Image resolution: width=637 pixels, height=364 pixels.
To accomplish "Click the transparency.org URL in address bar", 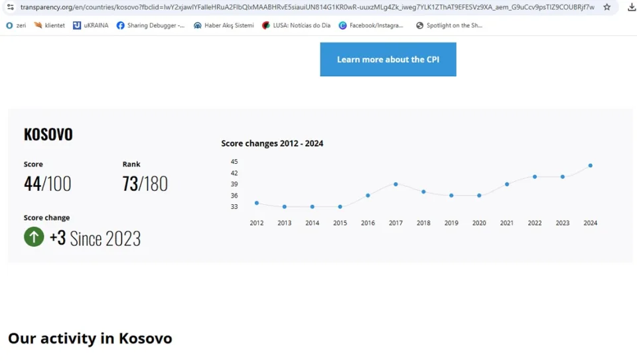I will (307, 7).
